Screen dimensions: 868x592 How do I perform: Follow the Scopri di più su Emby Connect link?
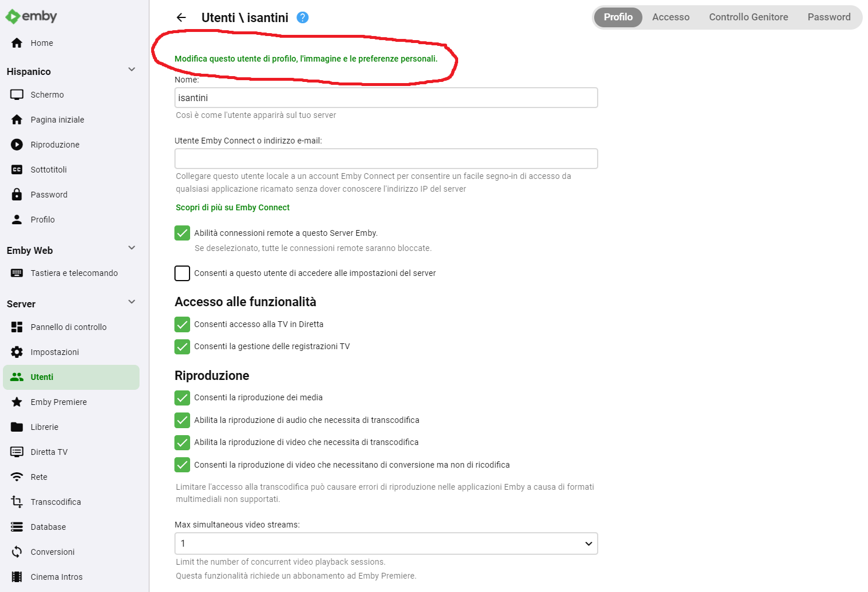233,207
